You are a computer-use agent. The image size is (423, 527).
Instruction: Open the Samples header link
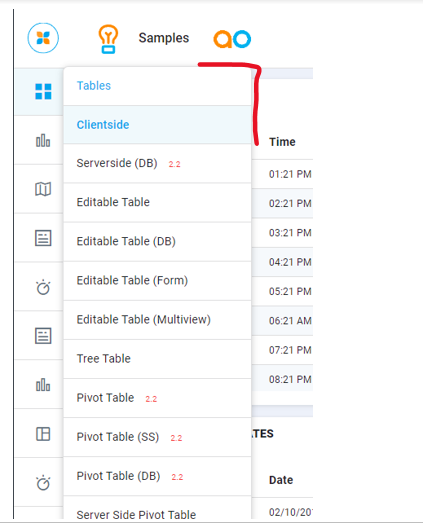[x=164, y=38]
